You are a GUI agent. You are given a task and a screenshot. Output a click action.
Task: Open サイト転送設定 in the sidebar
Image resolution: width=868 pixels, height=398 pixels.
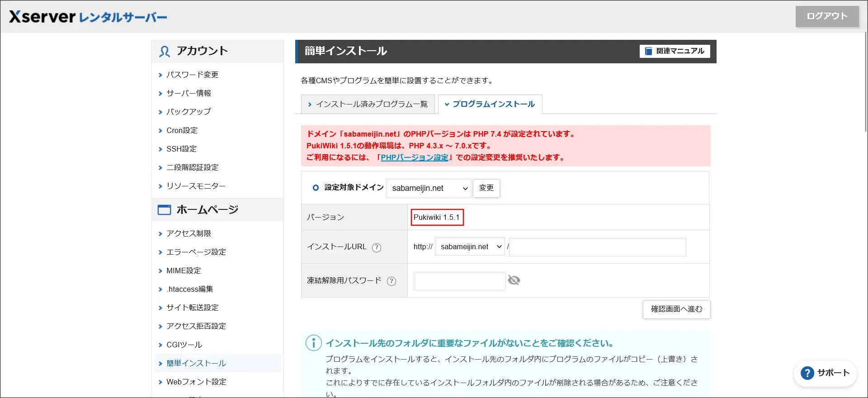[193, 308]
